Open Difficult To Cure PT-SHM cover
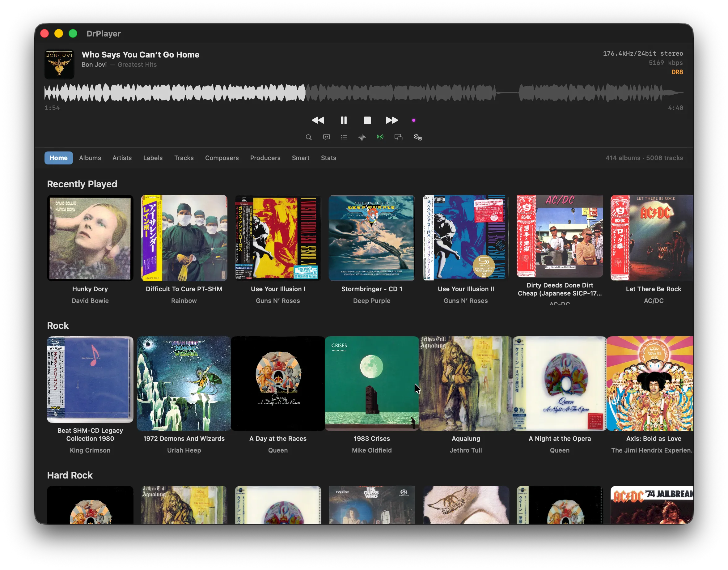Image resolution: width=728 pixels, height=570 pixels. (184, 238)
